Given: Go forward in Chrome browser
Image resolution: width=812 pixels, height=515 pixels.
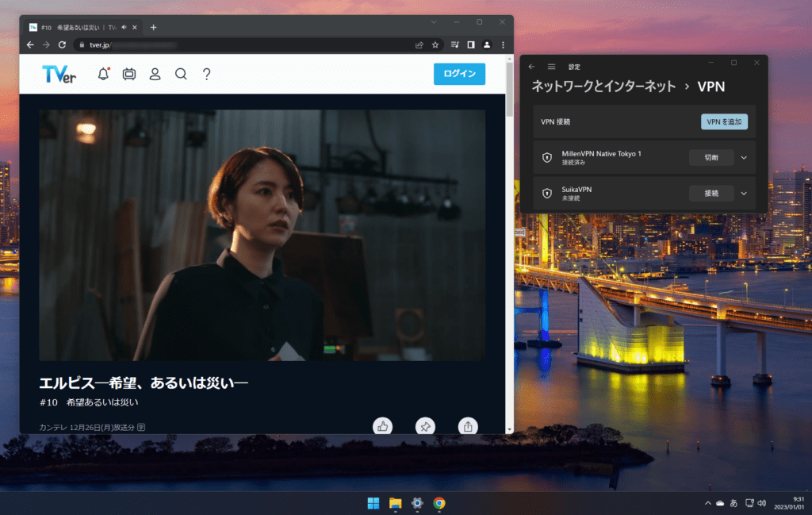Looking at the screenshot, I should tap(46, 45).
